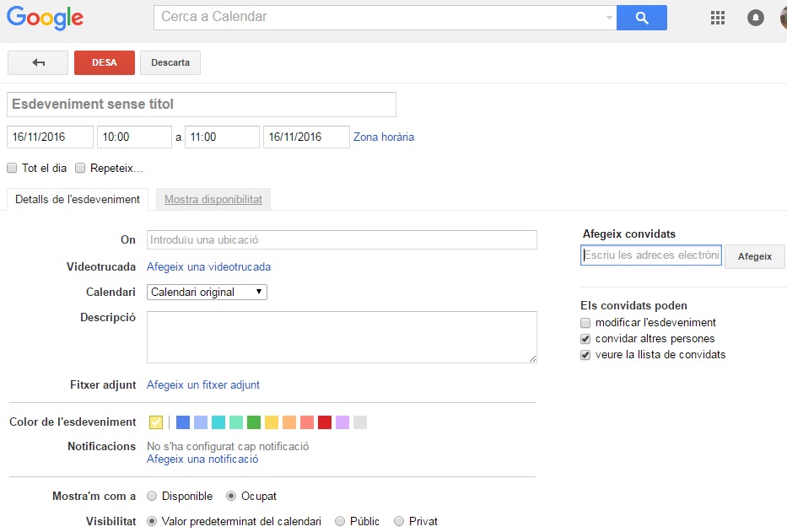This screenshot has height=532, width=787.
Task: Open the notifications bell
Action: pyautogui.click(x=756, y=18)
